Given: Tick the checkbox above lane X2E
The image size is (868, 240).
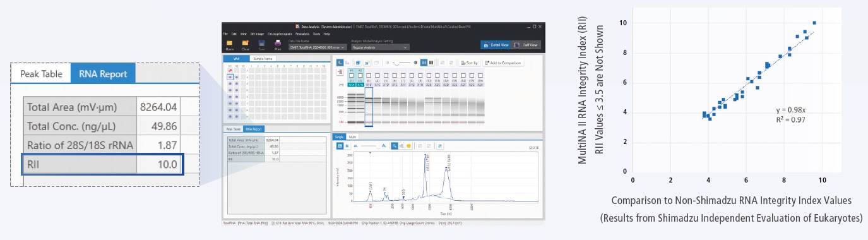Looking at the screenshot, I should pos(455,76).
